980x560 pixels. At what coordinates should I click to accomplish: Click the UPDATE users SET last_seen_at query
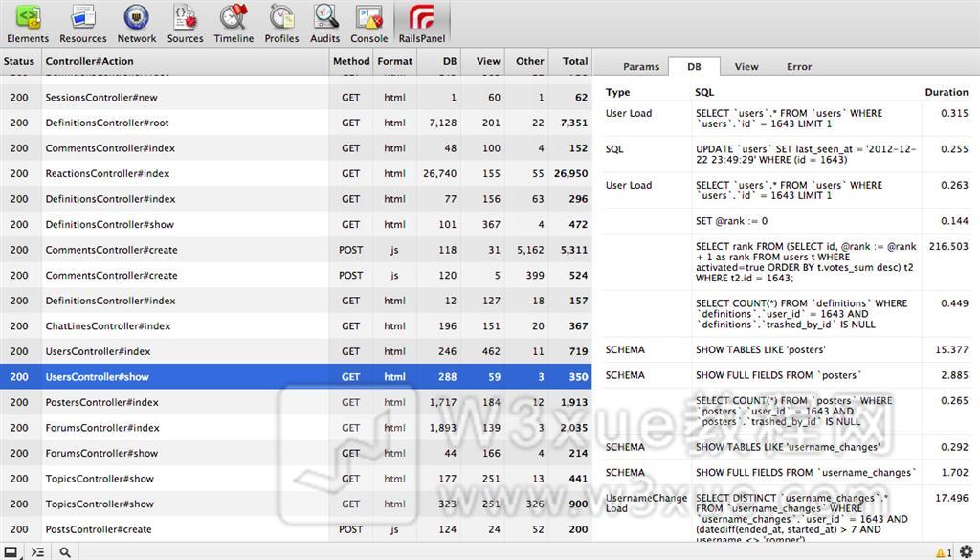(x=806, y=154)
